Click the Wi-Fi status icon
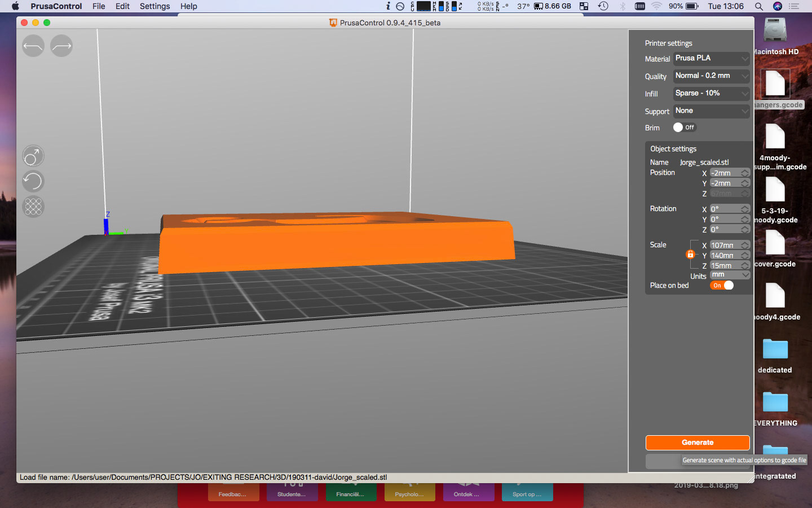 coord(657,6)
